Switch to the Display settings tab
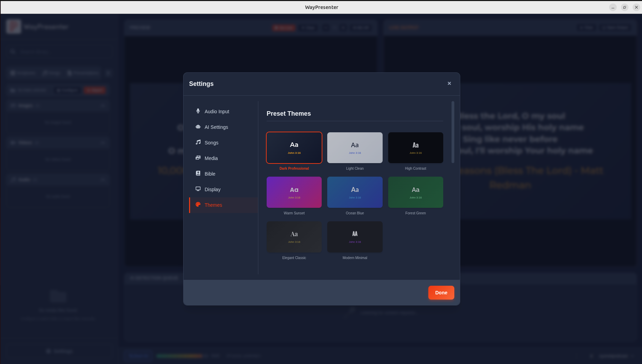This screenshot has width=642, height=364. 212,189
